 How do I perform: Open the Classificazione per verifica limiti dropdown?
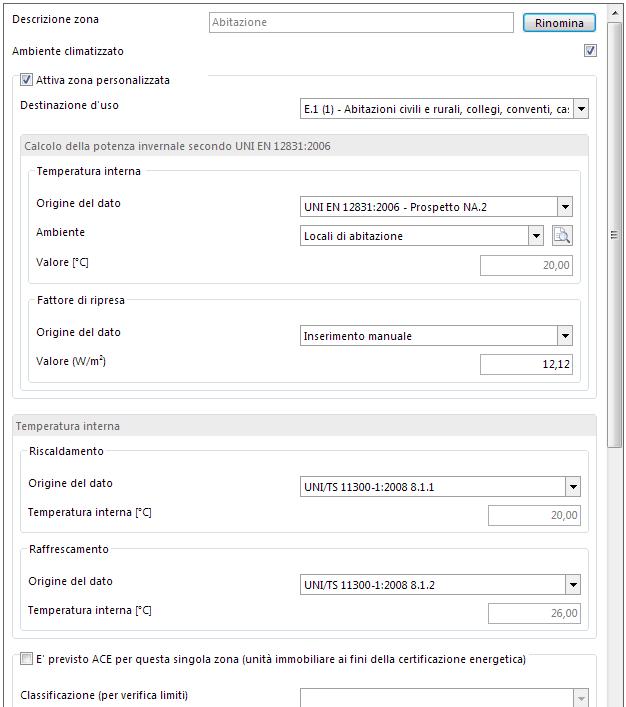[x=580, y=698]
